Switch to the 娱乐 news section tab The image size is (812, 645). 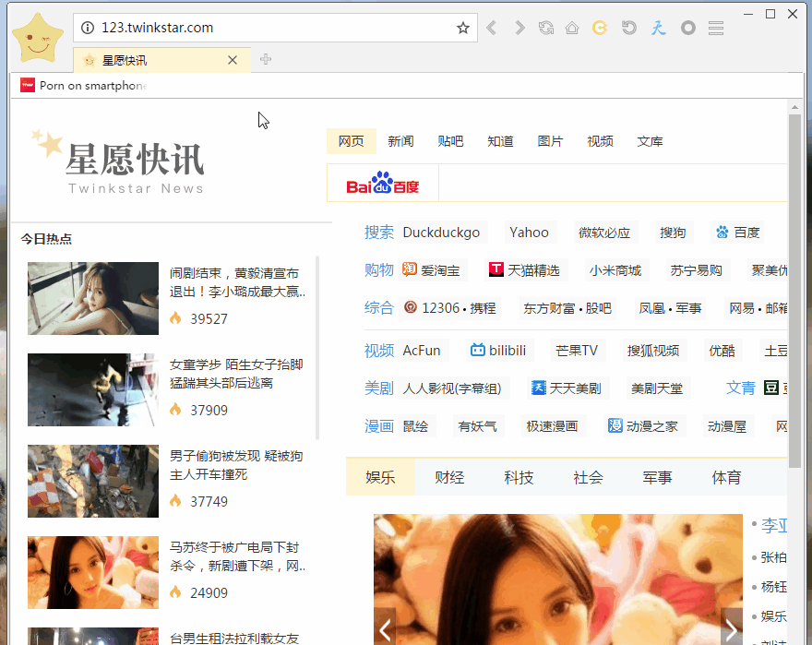(x=379, y=477)
